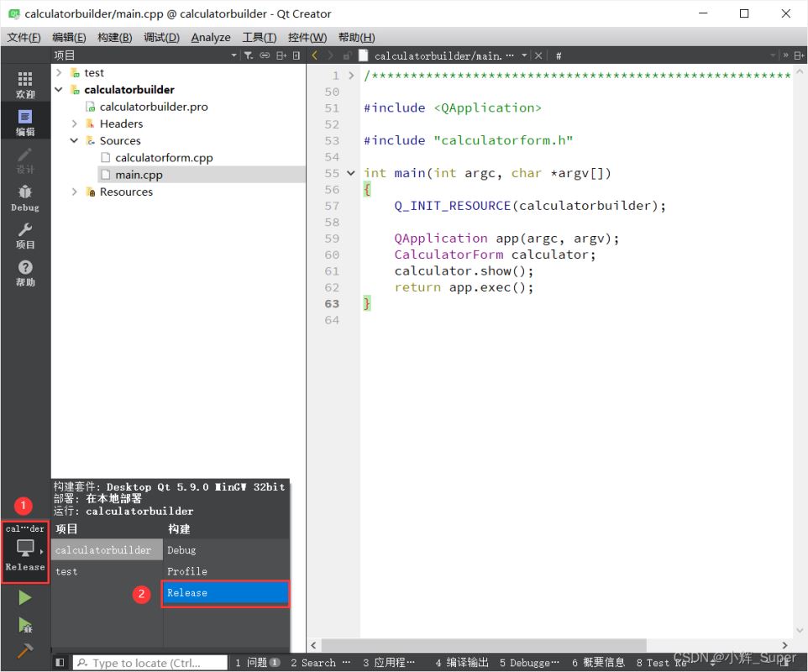808x672 pixels.
Task: Expand the Headers folder
Action: pyautogui.click(x=75, y=123)
